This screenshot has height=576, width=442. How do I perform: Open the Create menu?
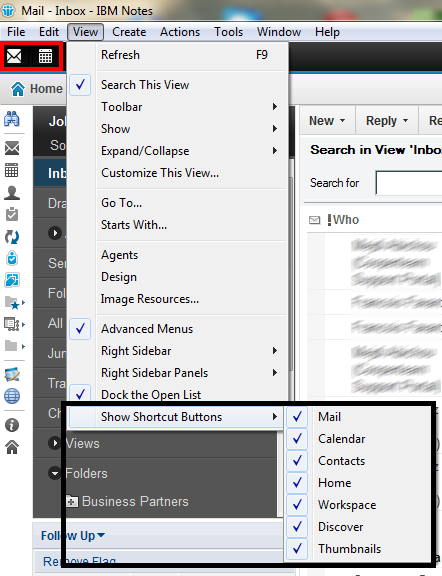click(x=129, y=32)
